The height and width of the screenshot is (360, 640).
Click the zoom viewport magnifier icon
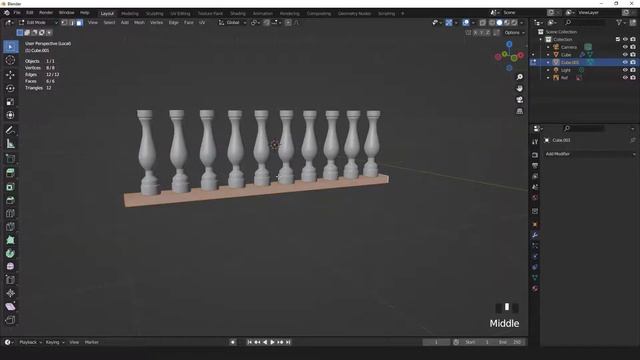point(520,77)
